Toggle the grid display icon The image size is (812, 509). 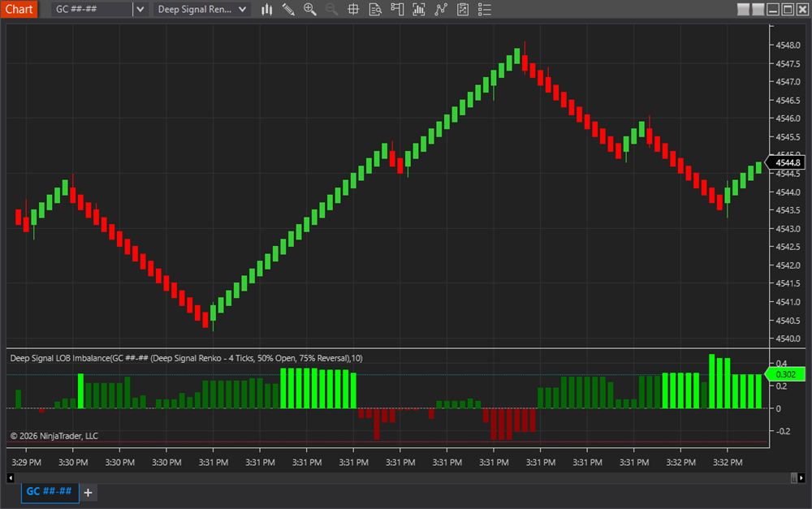353,9
